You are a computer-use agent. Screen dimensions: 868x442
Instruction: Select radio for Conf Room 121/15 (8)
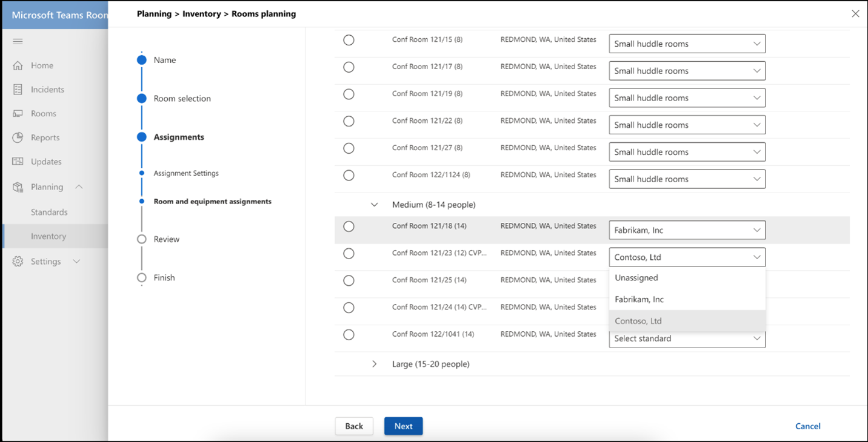pos(349,40)
